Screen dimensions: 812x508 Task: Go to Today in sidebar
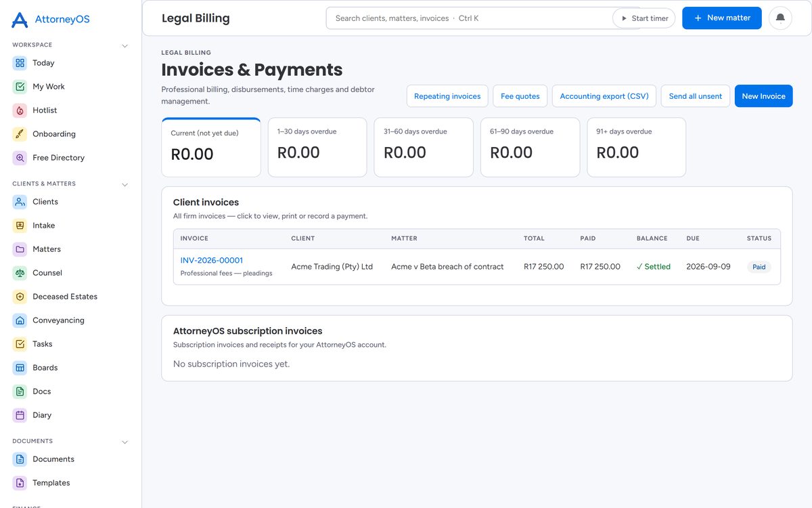coord(43,63)
